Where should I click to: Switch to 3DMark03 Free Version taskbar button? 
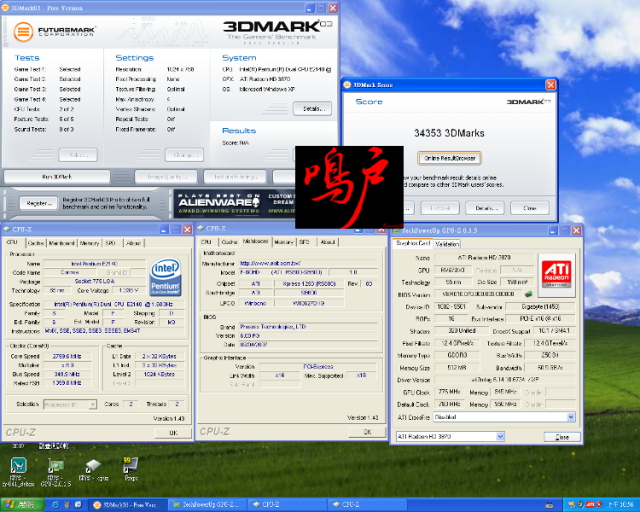(x=126, y=505)
